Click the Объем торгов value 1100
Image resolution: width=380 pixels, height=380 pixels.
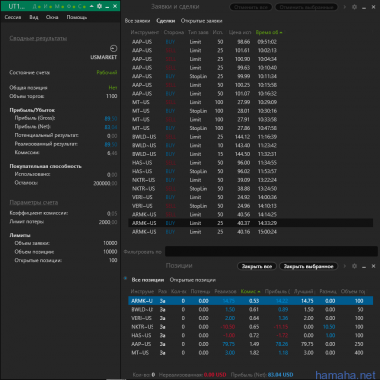[111, 96]
